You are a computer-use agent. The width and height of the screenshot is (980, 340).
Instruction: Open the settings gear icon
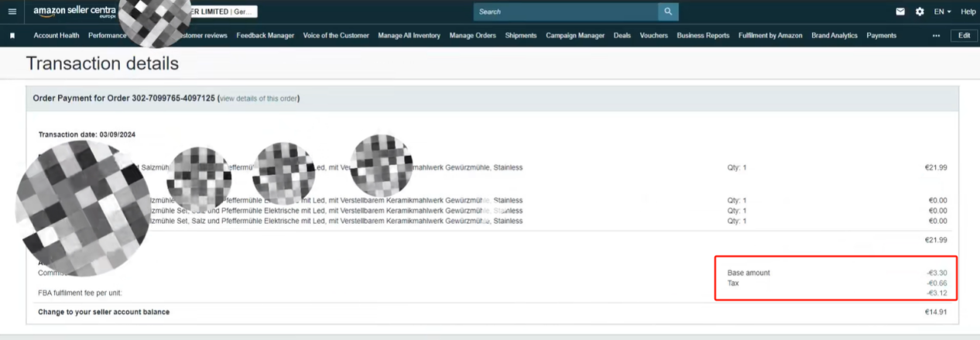point(920,12)
